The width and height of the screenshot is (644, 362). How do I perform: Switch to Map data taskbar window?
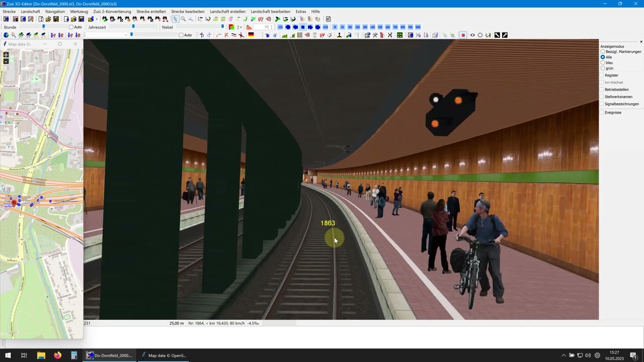click(164, 355)
